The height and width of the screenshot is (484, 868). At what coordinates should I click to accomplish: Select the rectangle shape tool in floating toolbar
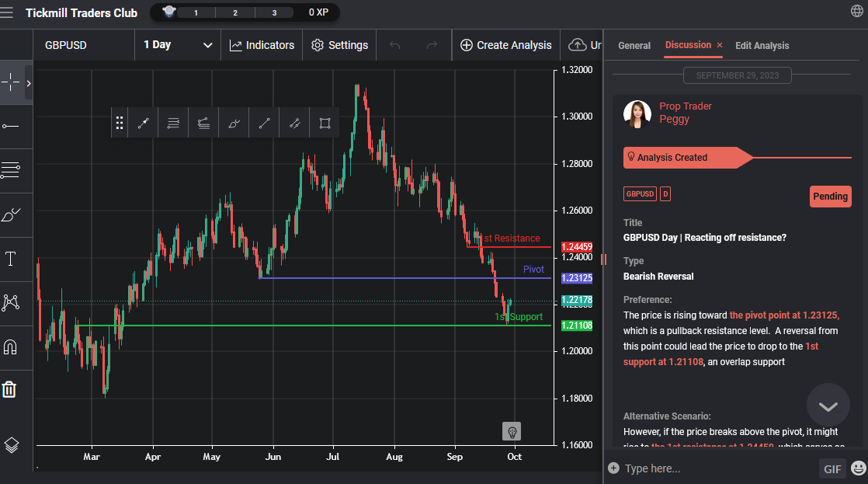[325, 123]
